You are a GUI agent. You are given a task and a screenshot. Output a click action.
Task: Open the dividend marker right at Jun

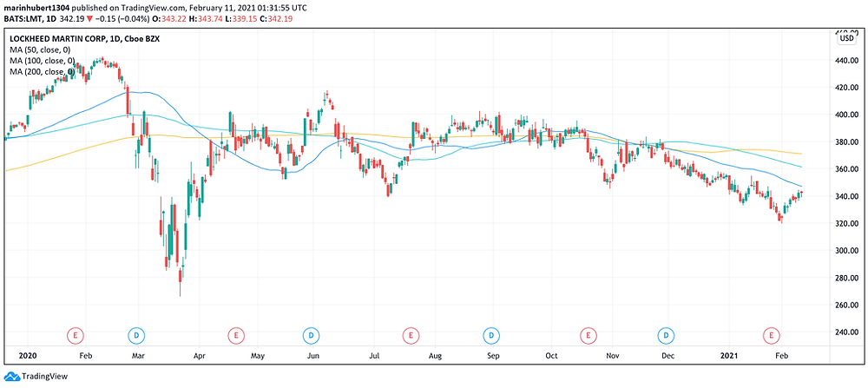(312, 335)
